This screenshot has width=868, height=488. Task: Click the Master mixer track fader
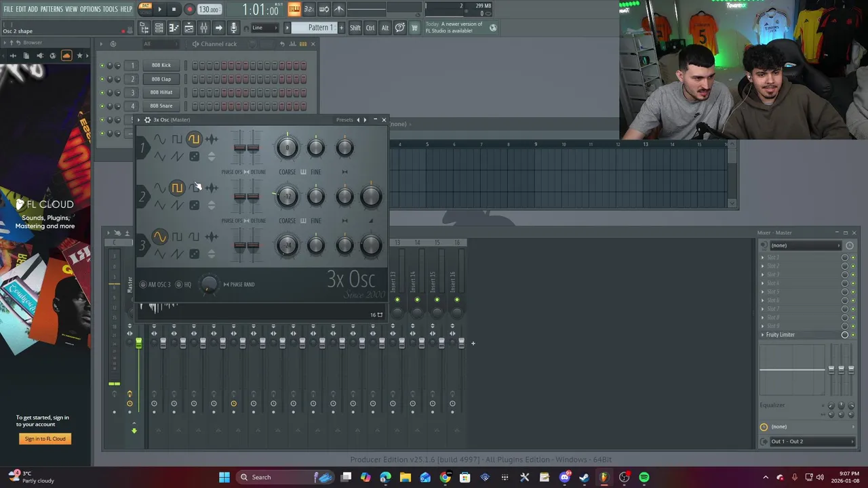138,344
